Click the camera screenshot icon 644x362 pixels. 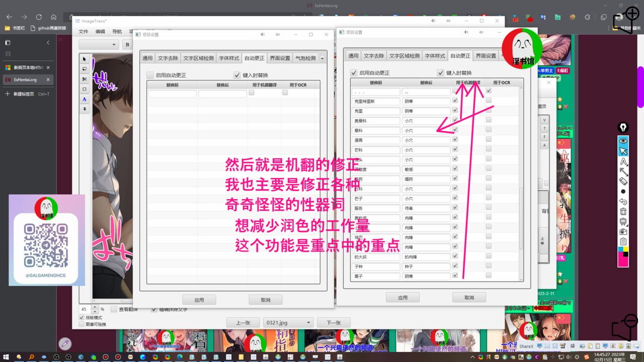point(623,231)
